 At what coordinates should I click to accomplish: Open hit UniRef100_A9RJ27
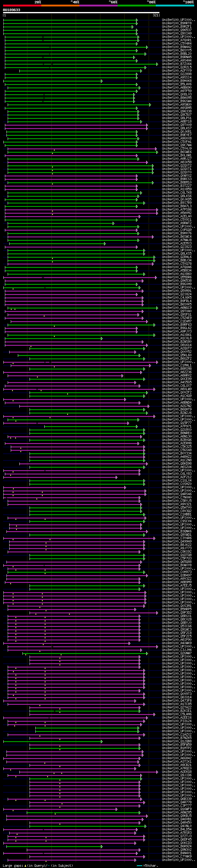[x=177, y=159]
